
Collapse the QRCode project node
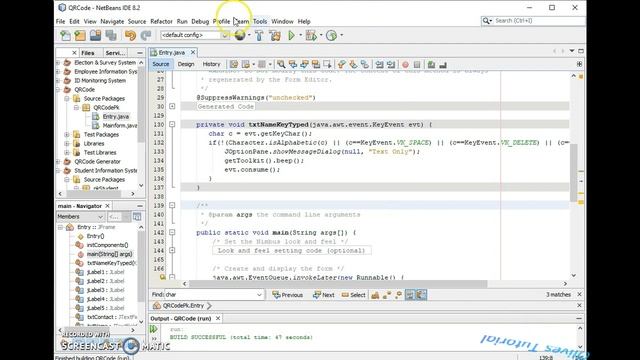coord(58,90)
